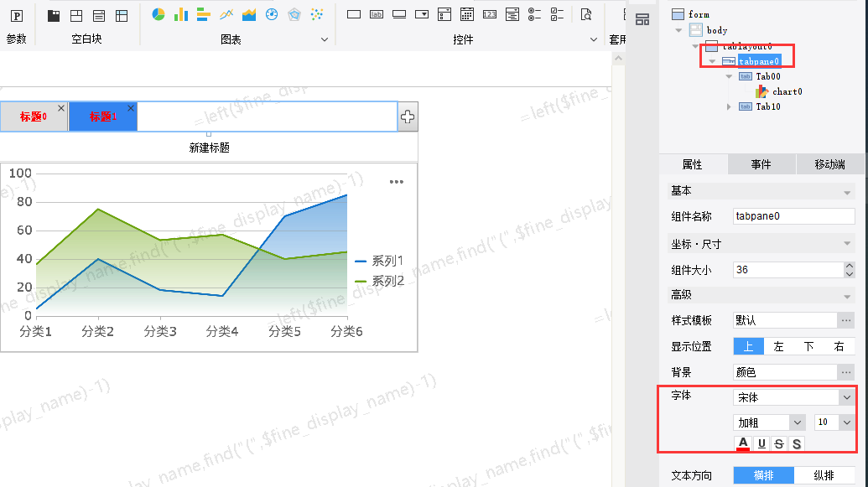Select the 标题0 tab in canvas

click(x=34, y=117)
